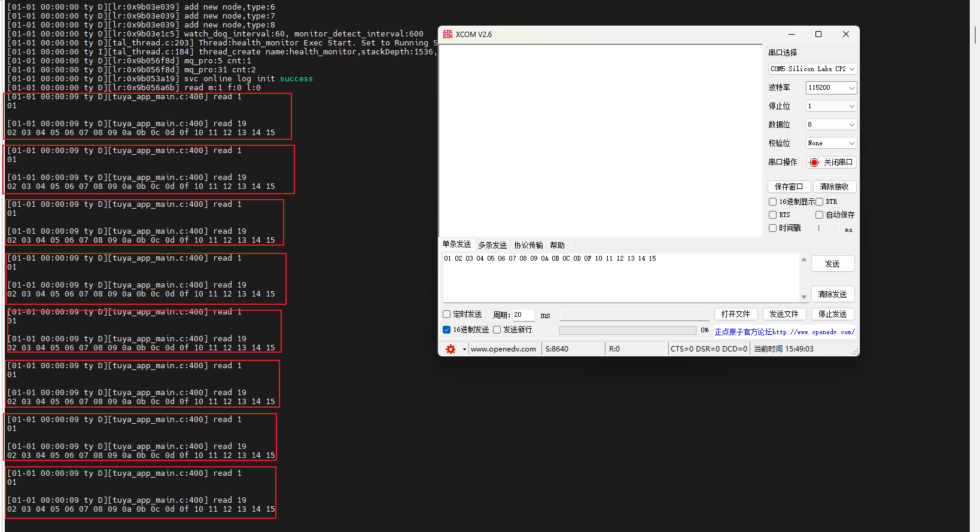Click the terminal's watch_dog_interval:60 log line
Viewport: 980px width, 532px height.
point(215,34)
